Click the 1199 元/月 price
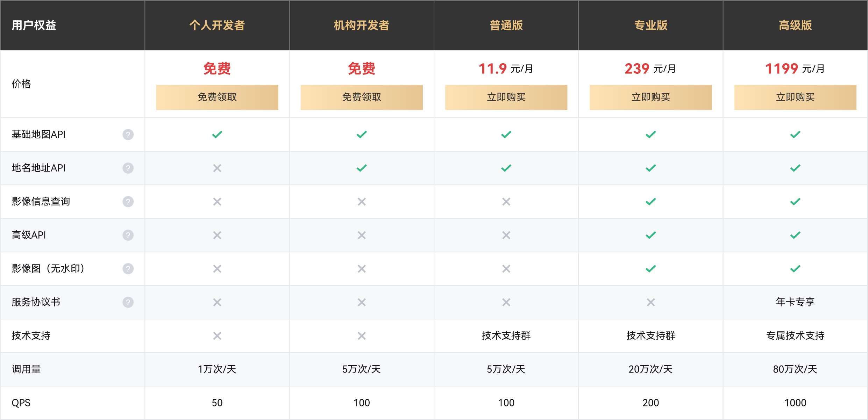 point(795,68)
